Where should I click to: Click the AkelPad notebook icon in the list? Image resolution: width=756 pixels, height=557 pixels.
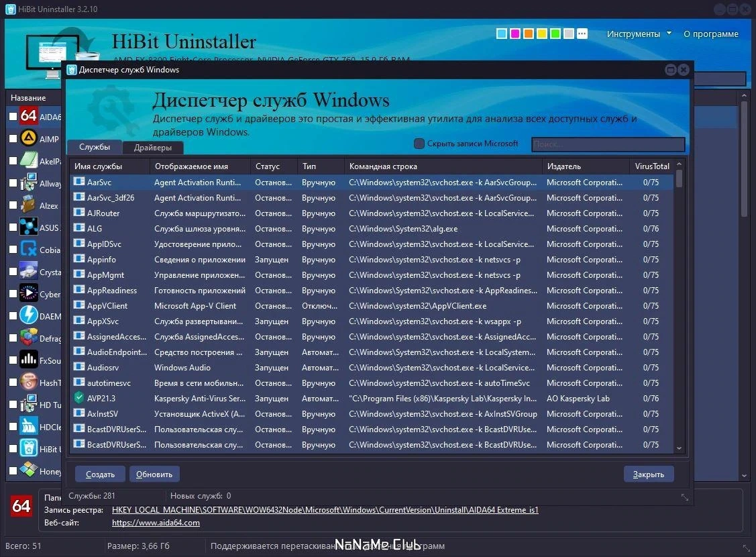point(28,160)
